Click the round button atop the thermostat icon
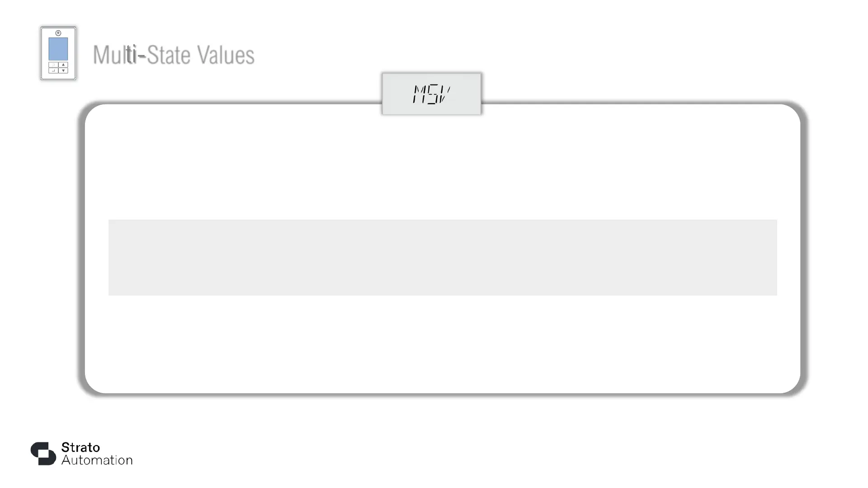868x488 pixels. tap(58, 33)
